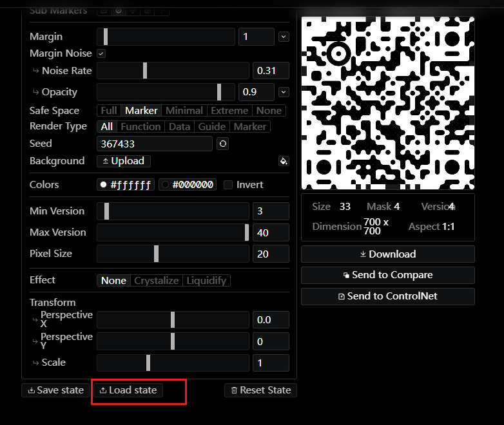Set Render Type to All
504x425 pixels.
pyautogui.click(x=107, y=127)
